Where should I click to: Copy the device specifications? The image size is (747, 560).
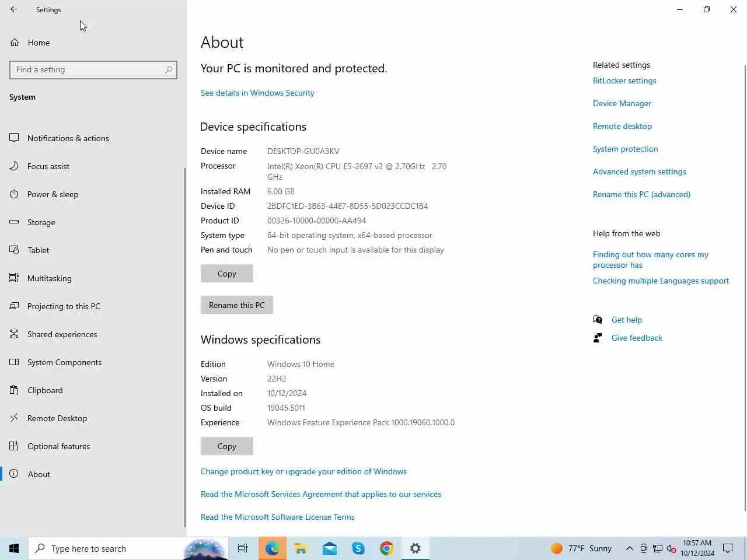click(227, 274)
